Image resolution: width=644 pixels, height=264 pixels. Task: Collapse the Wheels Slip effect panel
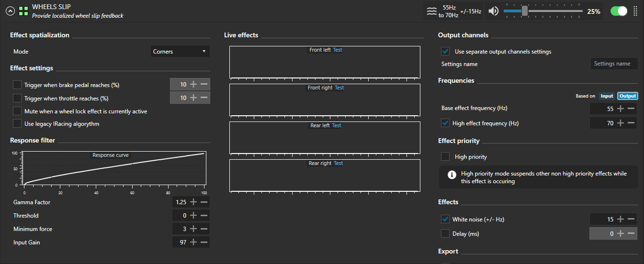pos(10,11)
